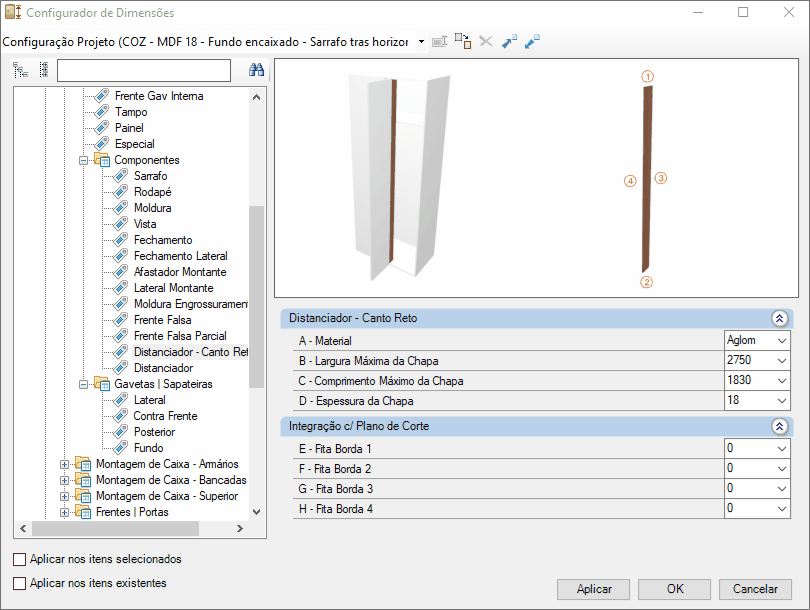Image resolution: width=810 pixels, height=610 pixels.
Task: Open Largura Máxima da Chapa dropdown
Action: 782,361
